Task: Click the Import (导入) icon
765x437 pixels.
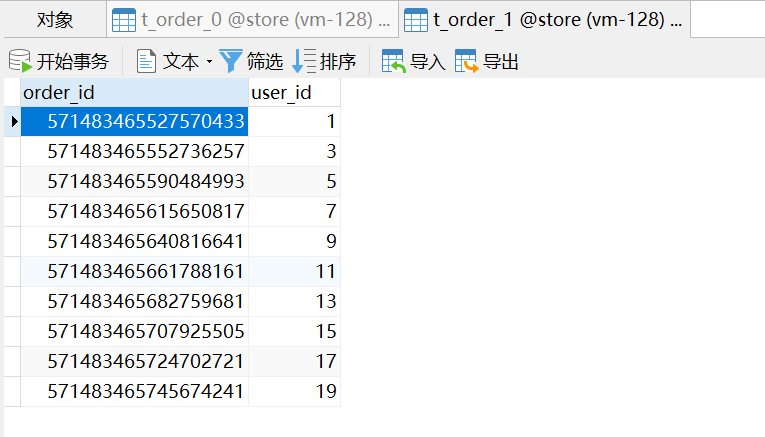Action: (394, 62)
